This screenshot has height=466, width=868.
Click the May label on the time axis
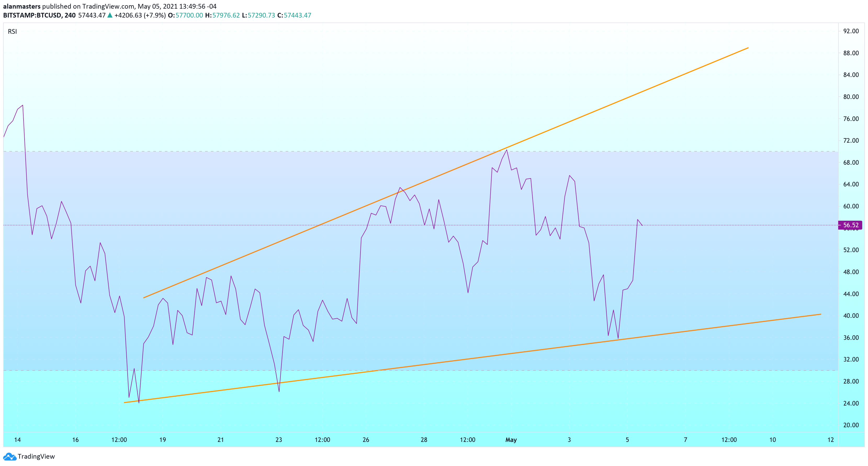coord(511,440)
